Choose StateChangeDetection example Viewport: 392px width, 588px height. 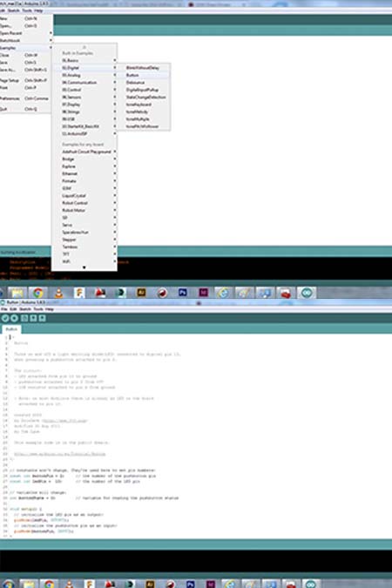click(144, 97)
